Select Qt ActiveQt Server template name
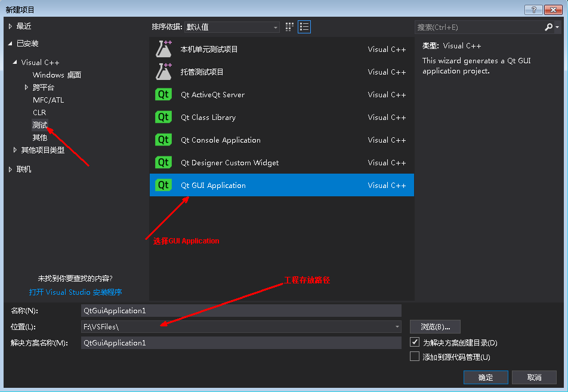 (x=212, y=94)
